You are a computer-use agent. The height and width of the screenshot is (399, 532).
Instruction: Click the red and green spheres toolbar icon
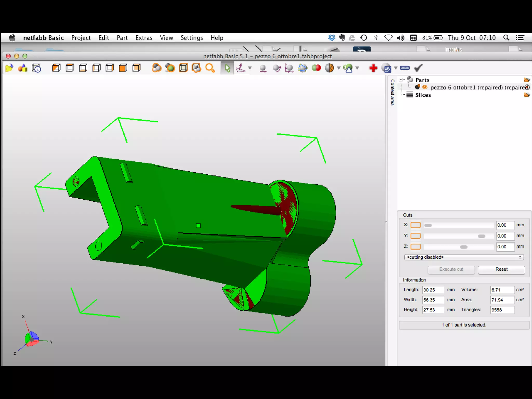coord(316,68)
